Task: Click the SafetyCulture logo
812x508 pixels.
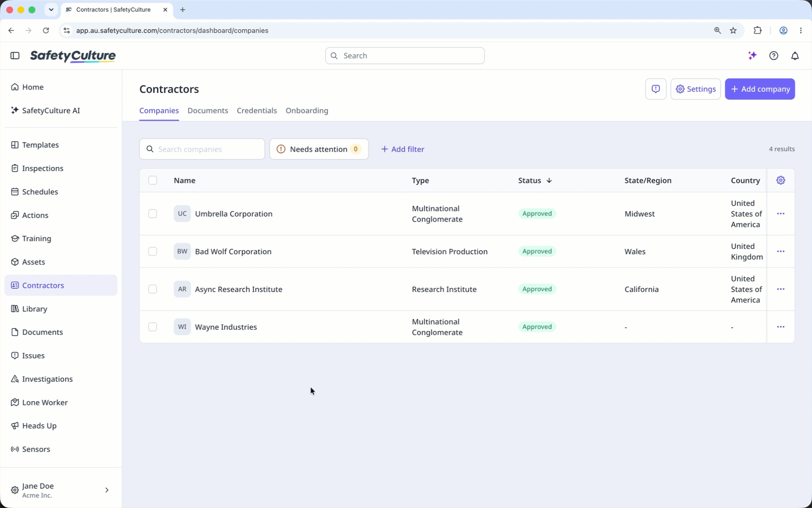Action: tap(73, 56)
